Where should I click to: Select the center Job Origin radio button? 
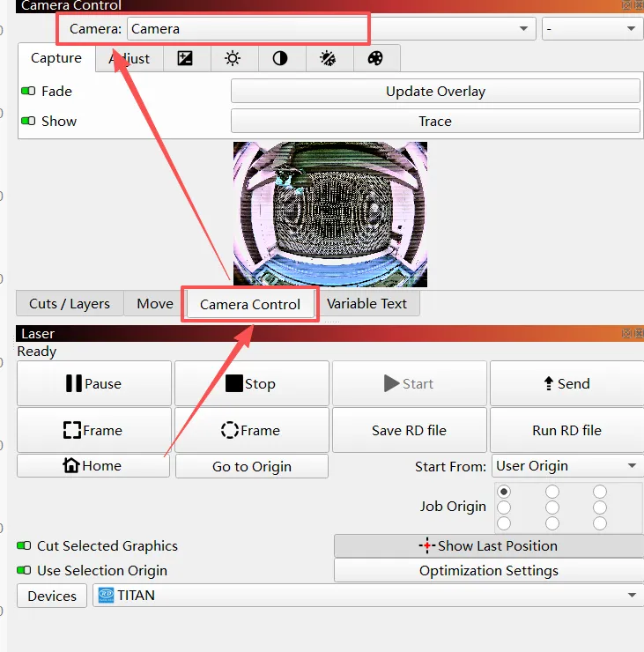(x=552, y=508)
